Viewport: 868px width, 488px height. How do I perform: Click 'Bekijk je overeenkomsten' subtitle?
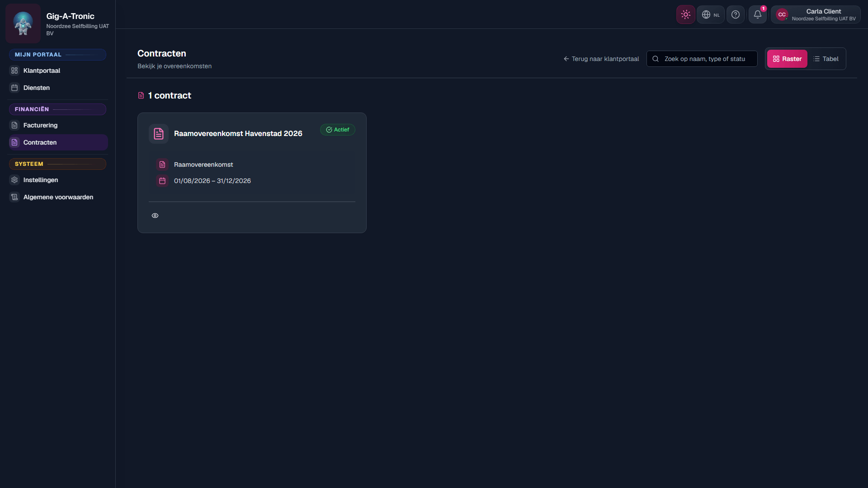tap(175, 66)
